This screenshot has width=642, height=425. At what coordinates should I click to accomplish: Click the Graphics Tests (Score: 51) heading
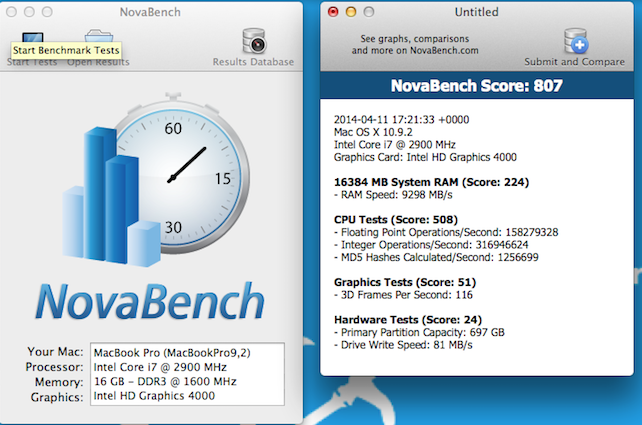click(410, 282)
